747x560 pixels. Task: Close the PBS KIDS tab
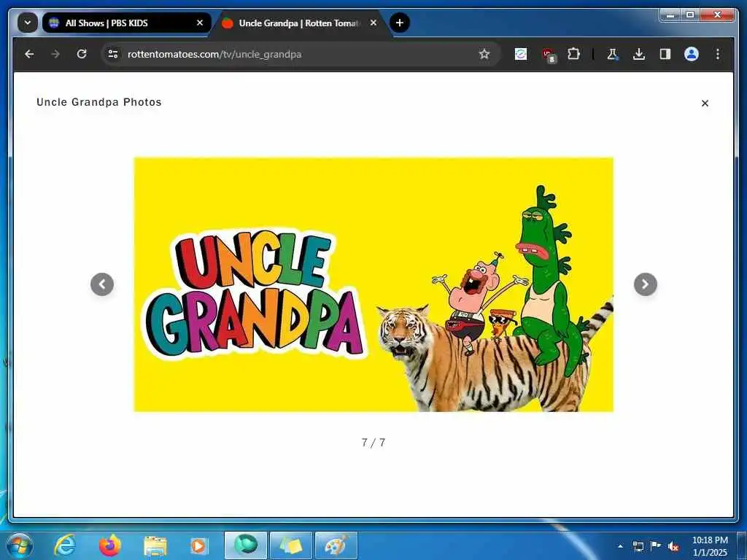point(200,23)
